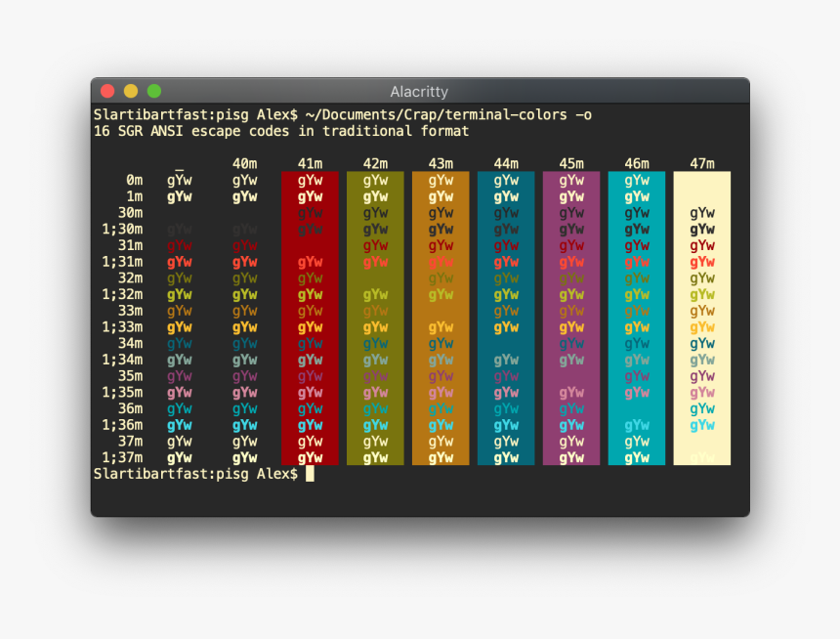Viewport: 840px width, 639px height.
Task: Click the bottom 'Slartibartfast:pisg Alex$' prompt
Action: click(195, 474)
